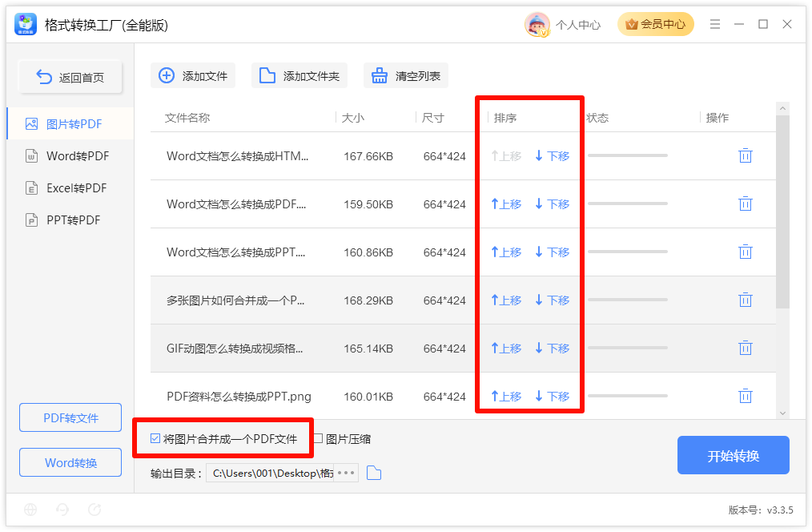
Task: Move GIF动图 row up
Action: (x=506, y=349)
